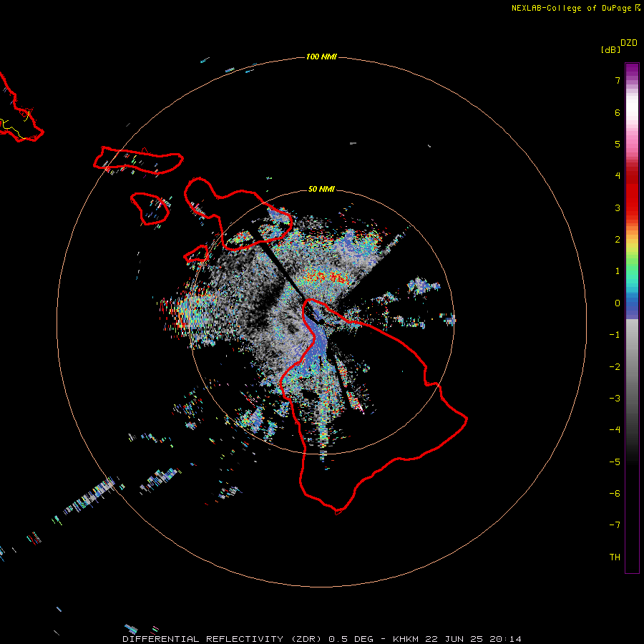Image resolution: width=644 pixels, height=644 pixels.
Task: Click the 1 value on color scale
Action: pyautogui.click(x=618, y=271)
